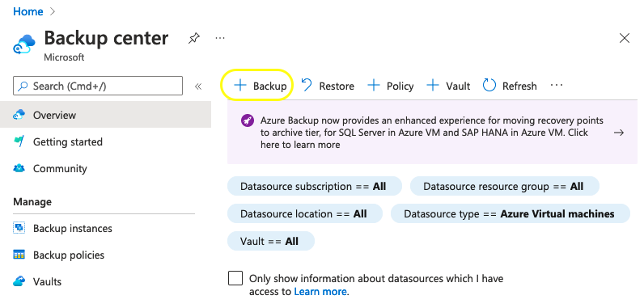
Task: Focus the Search (Cmd+/) field
Action: point(98,86)
